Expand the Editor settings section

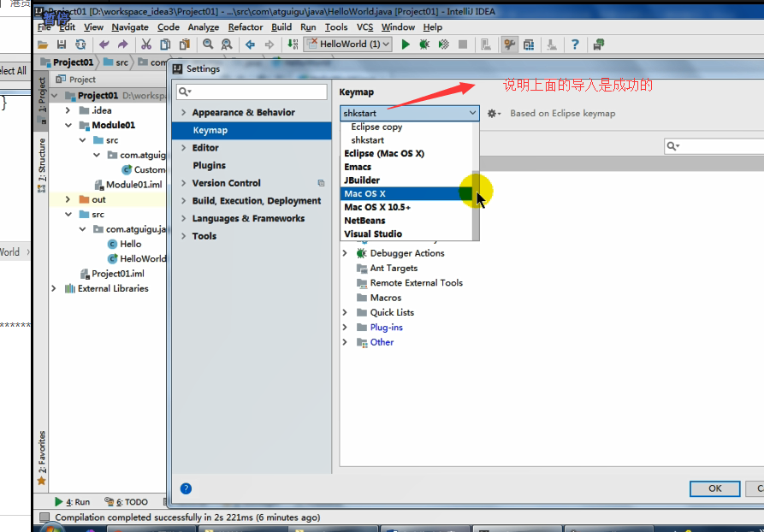pyautogui.click(x=184, y=148)
